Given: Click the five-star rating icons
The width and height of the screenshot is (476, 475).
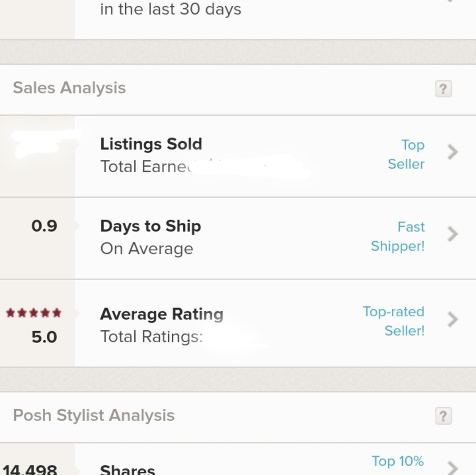Looking at the screenshot, I should 34,313.
